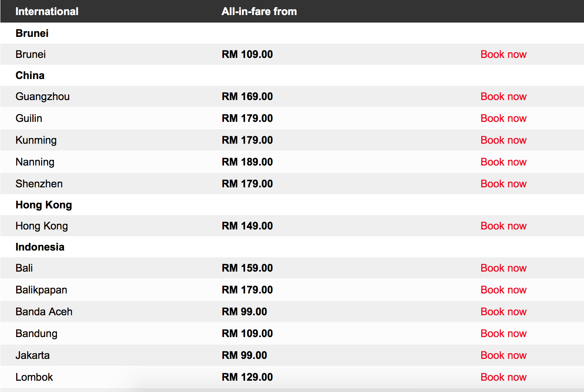
Task: Select Book now for Balikpapan
Action: [x=503, y=290]
